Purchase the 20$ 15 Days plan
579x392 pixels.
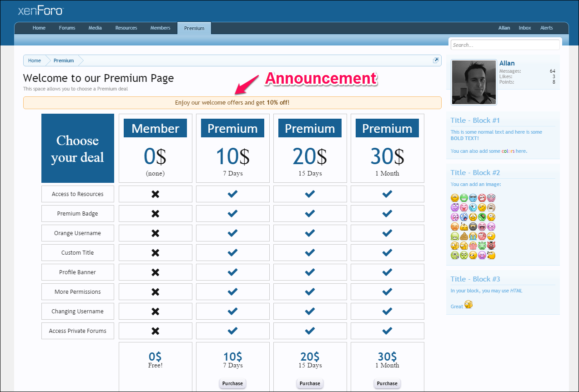[x=310, y=383]
